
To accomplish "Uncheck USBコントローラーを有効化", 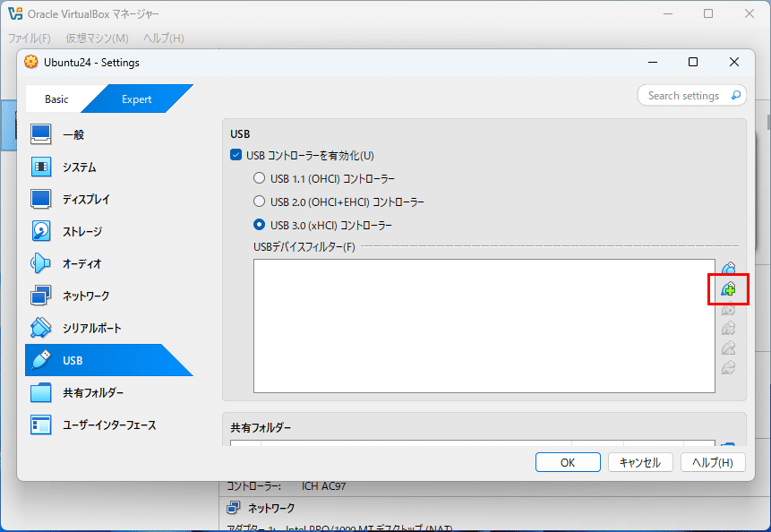I will 236,154.
